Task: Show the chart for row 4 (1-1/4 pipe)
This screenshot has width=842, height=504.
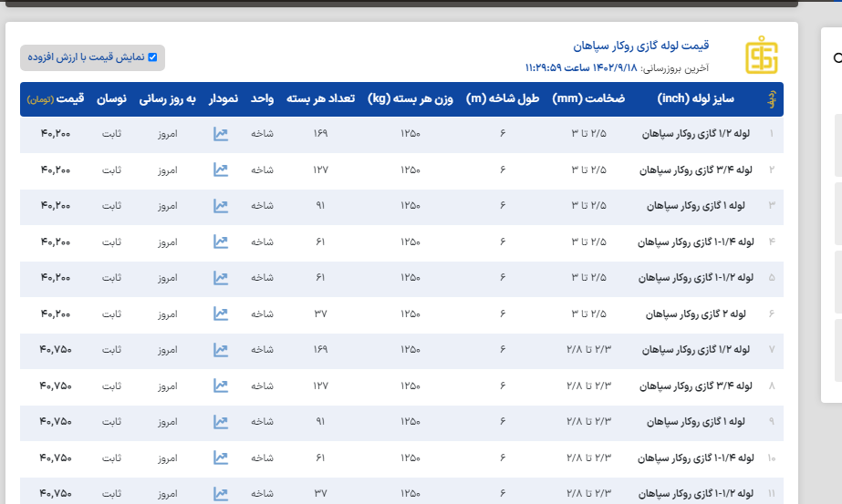Action: tap(221, 242)
